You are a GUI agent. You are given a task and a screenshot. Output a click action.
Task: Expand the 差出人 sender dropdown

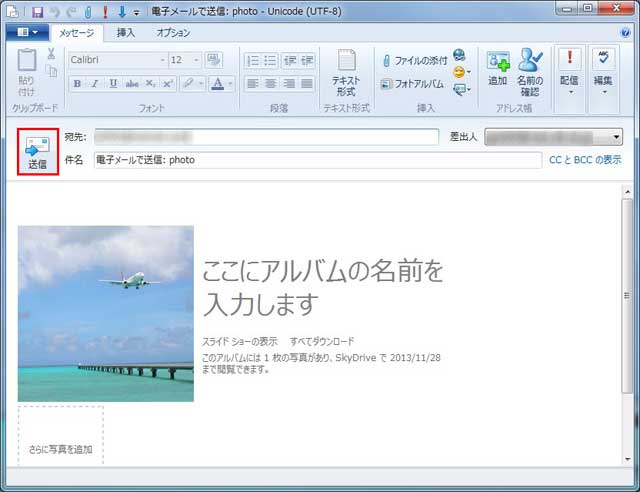pyautogui.click(x=615, y=137)
